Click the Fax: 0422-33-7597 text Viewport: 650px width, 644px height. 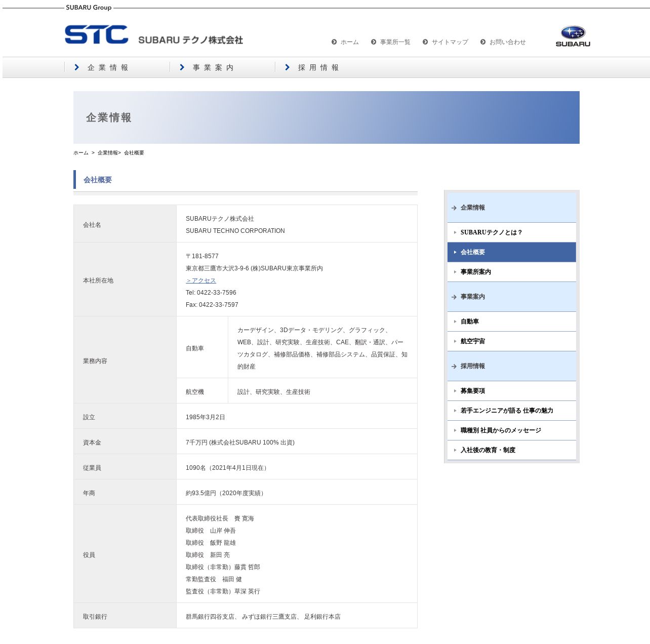coord(212,305)
